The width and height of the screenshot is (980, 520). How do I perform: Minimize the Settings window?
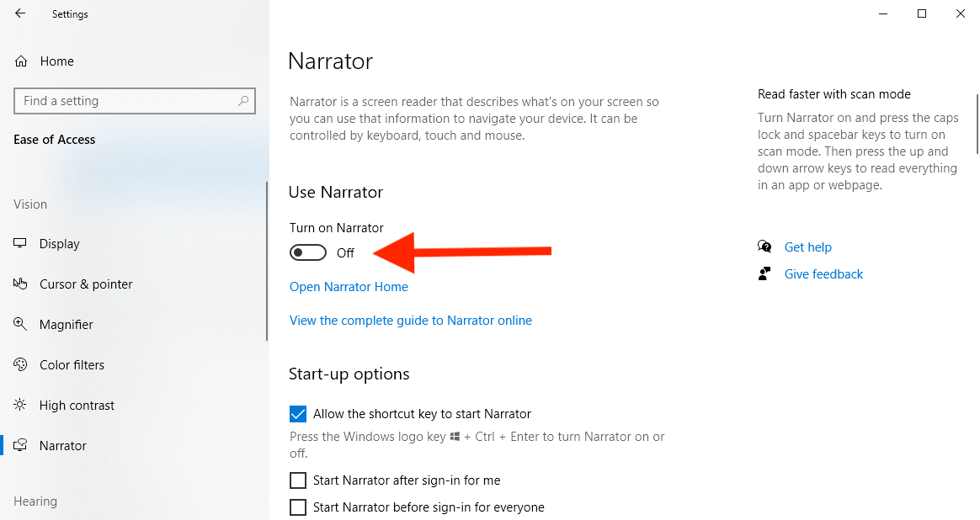pyautogui.click(x=883, y=13)
